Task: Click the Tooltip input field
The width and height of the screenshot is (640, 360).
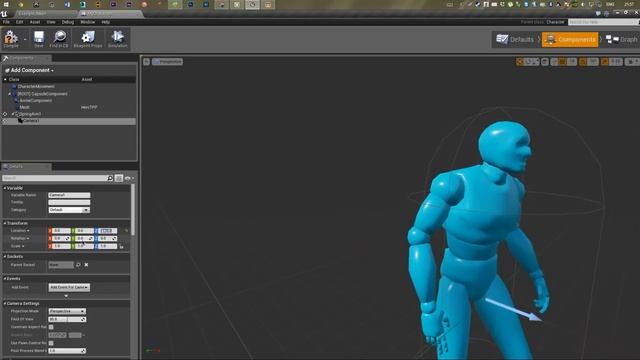Action: coord(69,202)
